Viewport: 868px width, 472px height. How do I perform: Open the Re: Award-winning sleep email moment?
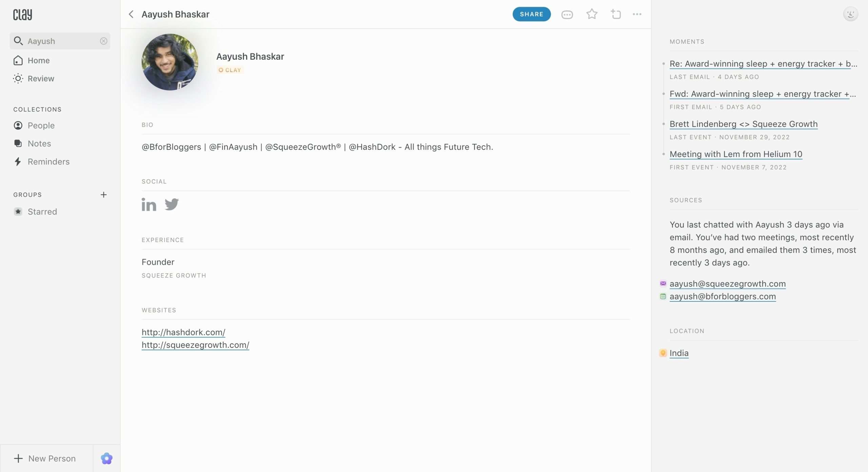763,64
